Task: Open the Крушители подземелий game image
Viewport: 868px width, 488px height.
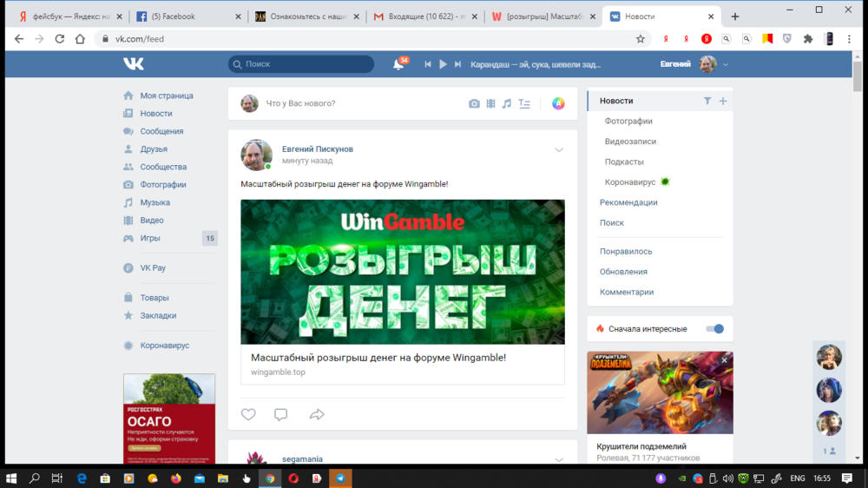Action: tap(660, 392)
